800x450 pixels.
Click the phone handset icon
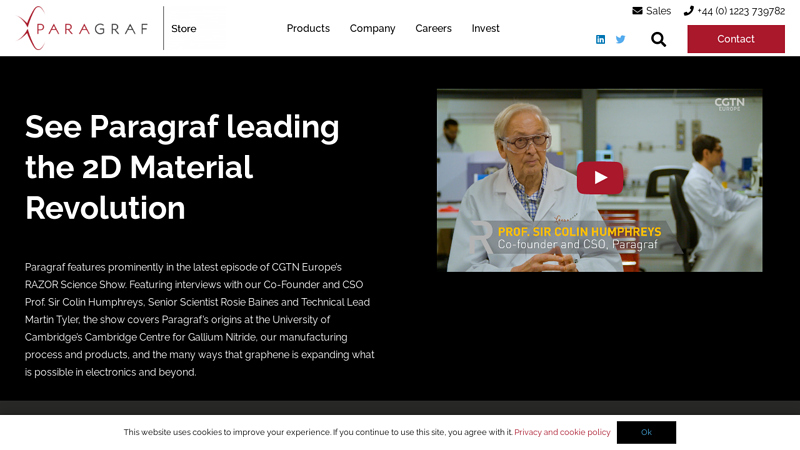pyautogui.click(x=689, y=11)
